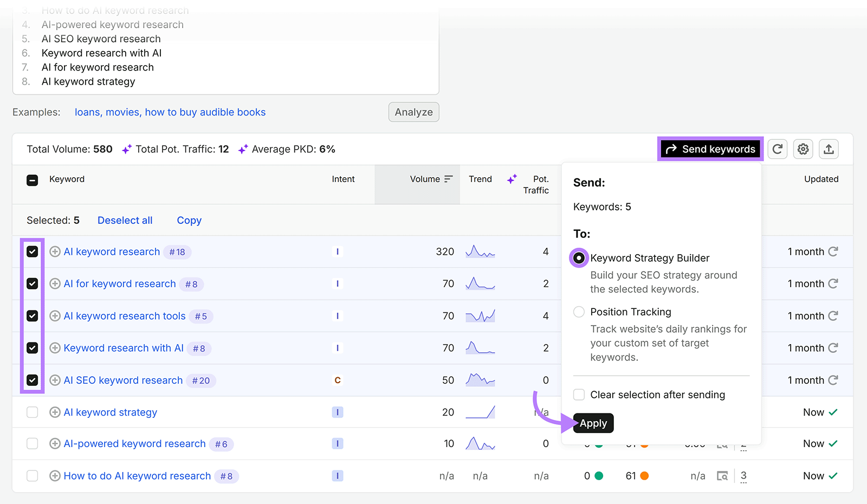Screen dimensions: 867x504
Task: Open table settings gear icon
Action: (803, 149)
